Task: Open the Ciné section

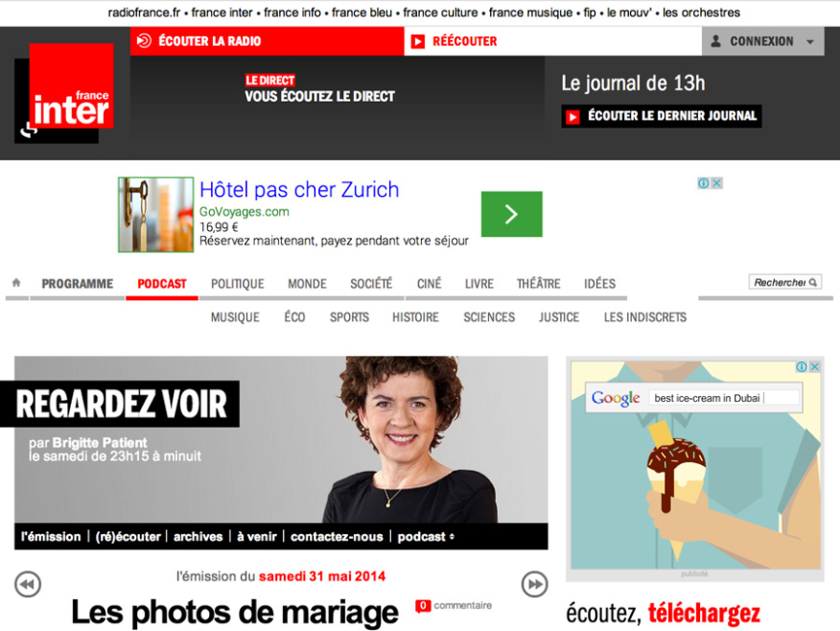Action: coord(429,283)
